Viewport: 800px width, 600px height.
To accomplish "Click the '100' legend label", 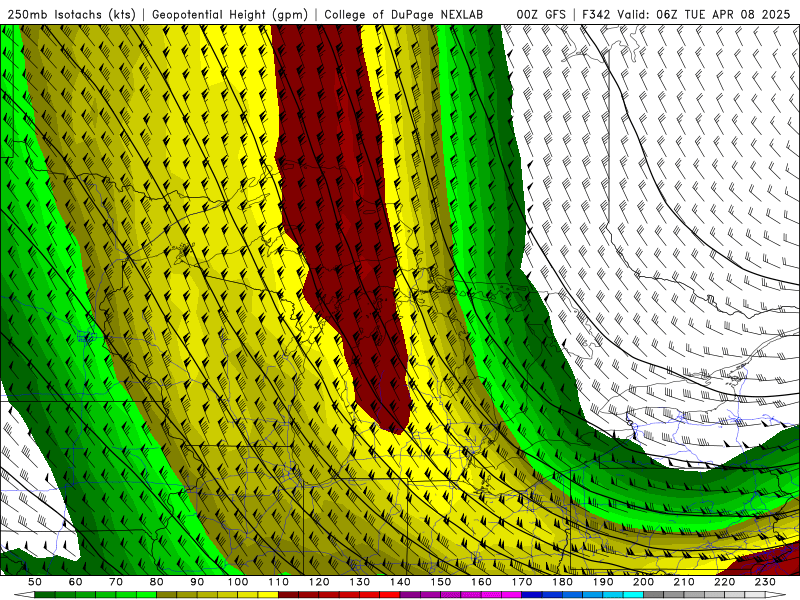I will coord(238,582).
